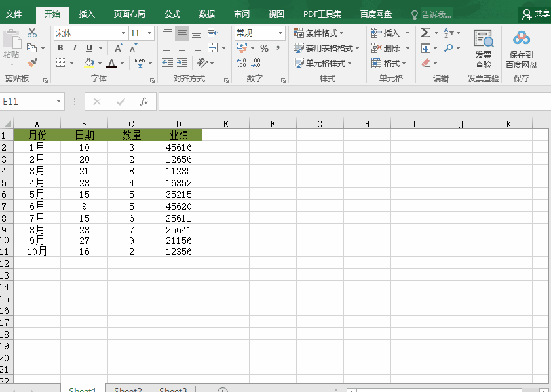Click 发票查验 invoice check button
Image resolution: width=551 pixels, height=392 pixels.
coord(484,49)
